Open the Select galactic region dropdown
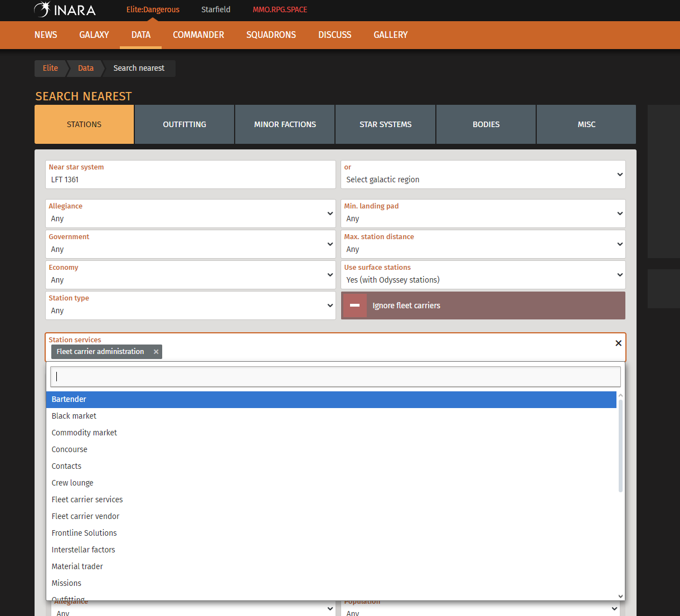Screen dimensions: 680x616 click(x=483, y=174)
